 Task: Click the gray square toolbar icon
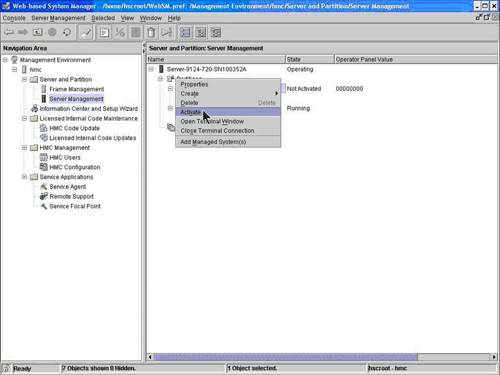(136, 33)
